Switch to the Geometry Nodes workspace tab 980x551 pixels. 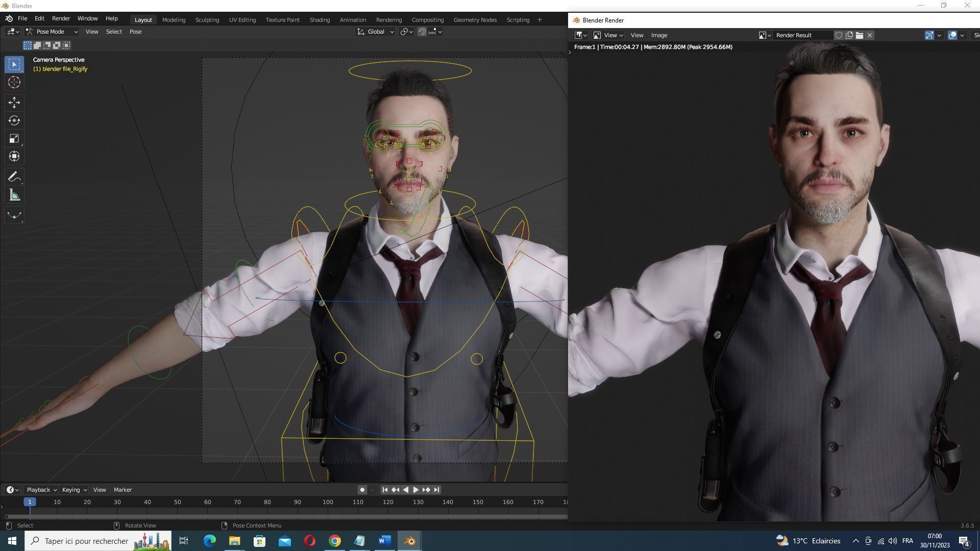[475, 20]
